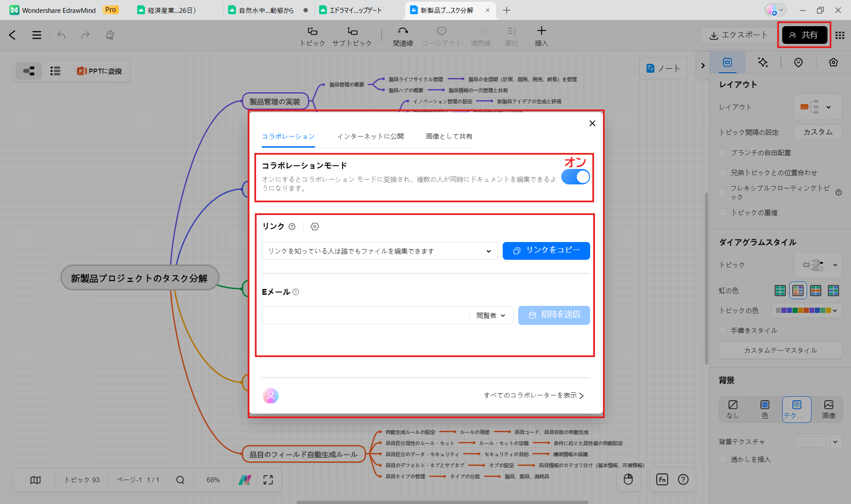Select the 画像 background image option
The image size is (851, 504).
pyautogui.click(x=828, y=409)
